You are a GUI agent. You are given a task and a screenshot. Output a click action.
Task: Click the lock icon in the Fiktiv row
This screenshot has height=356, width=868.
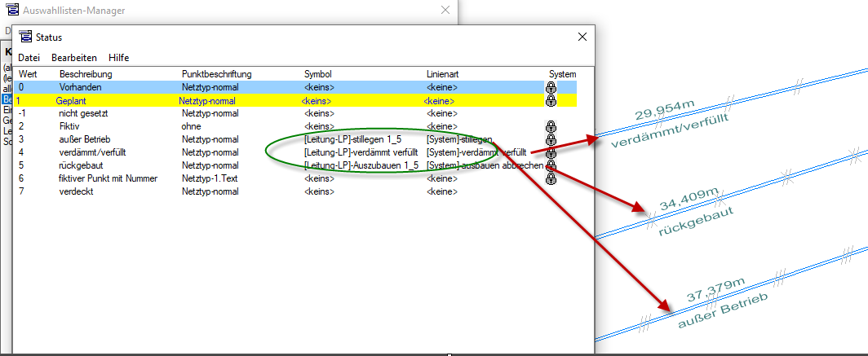coord(551,127)
